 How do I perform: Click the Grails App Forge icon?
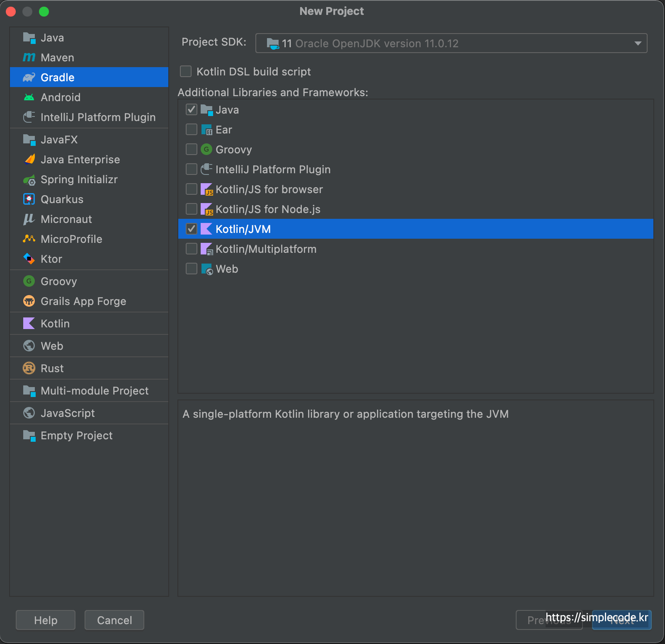pyautogui.click(x=29, y=301)
